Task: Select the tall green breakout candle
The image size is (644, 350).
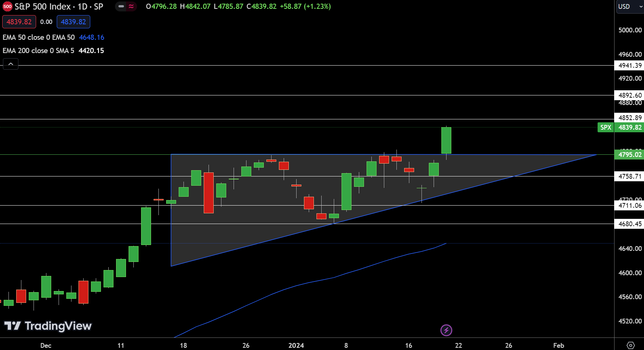Action: pos(446,140)
